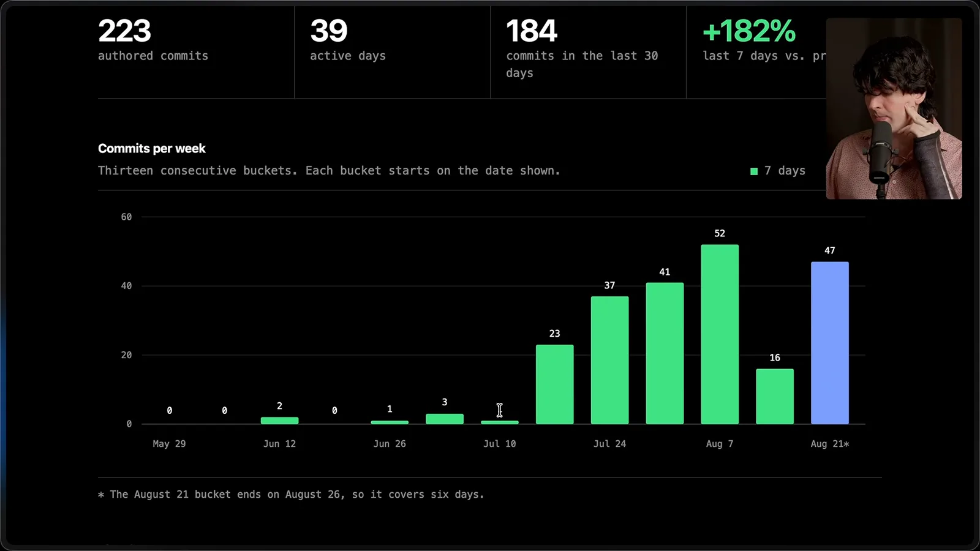980x551 pixels.
Task: Click the bar labeled 16
Action: 774,396
